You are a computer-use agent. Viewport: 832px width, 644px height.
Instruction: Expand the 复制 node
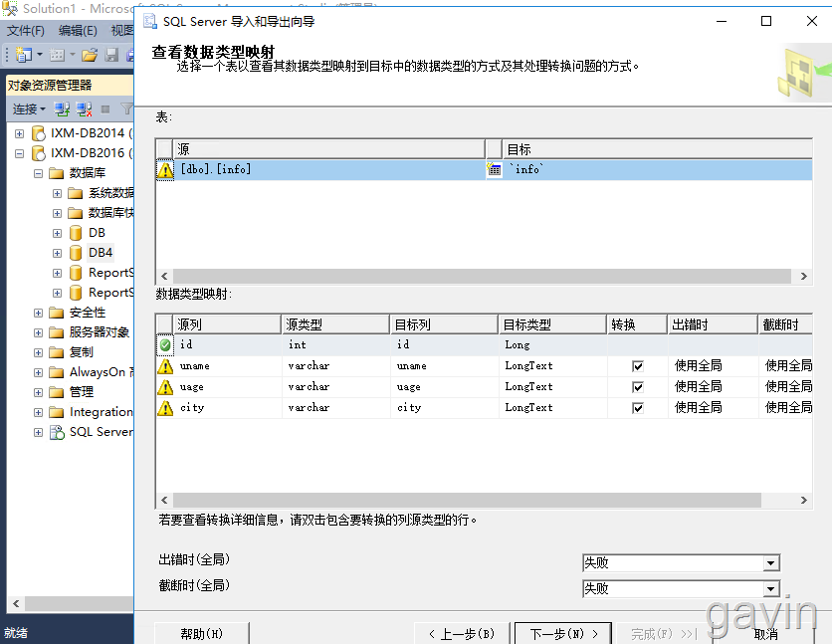click(38, 352)
